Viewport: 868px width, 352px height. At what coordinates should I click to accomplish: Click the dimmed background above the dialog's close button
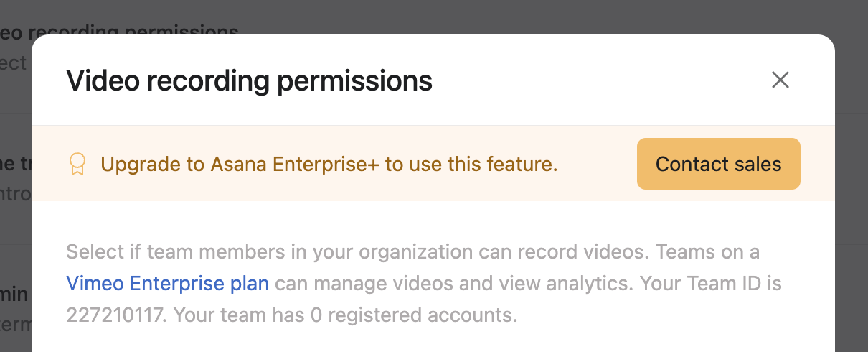pyautogui.click(x=780, y=16)
